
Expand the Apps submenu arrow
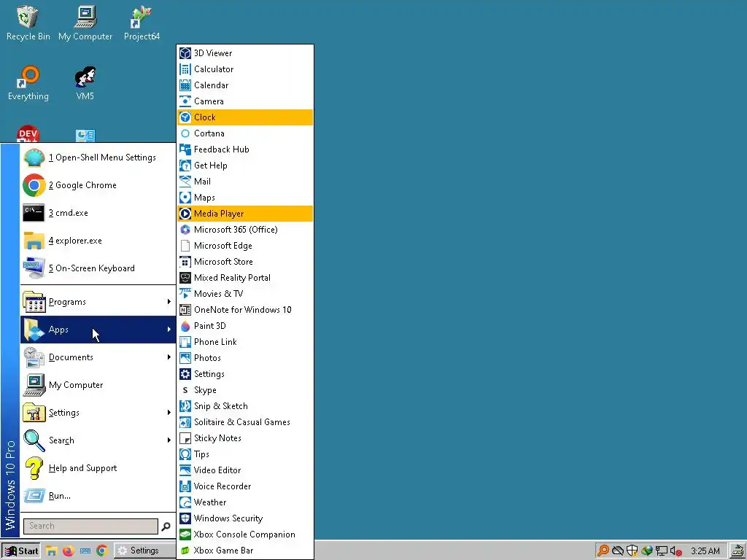[x=169, y=330]
